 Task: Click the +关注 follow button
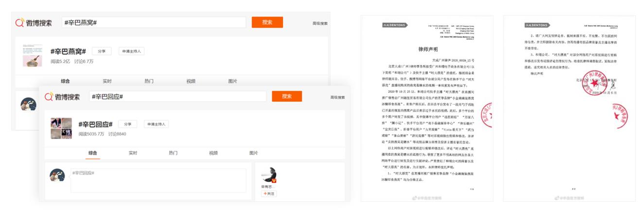point(269,193)
